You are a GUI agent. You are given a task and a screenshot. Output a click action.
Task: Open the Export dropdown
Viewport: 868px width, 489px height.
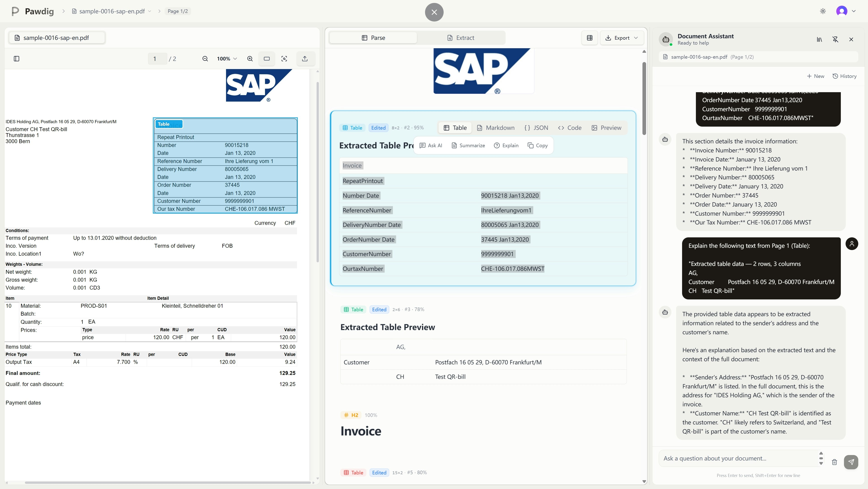click(x=622, y=38)
